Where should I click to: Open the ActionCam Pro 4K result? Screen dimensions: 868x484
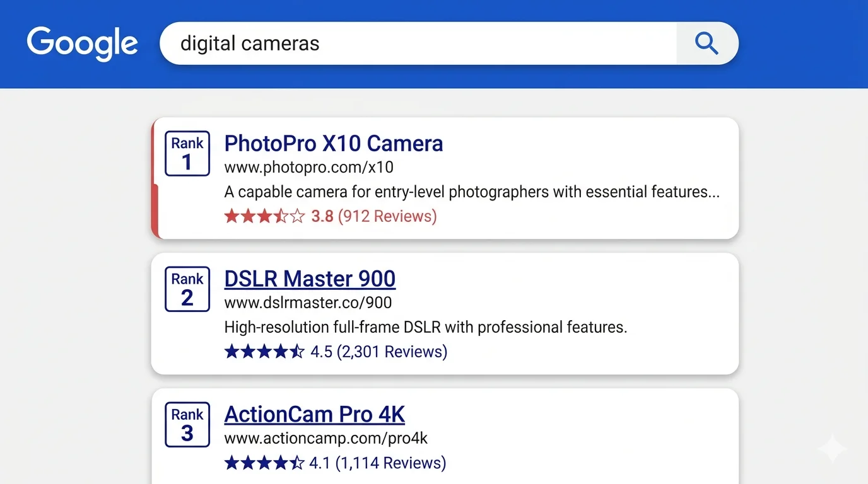click(x=314, y=414)
